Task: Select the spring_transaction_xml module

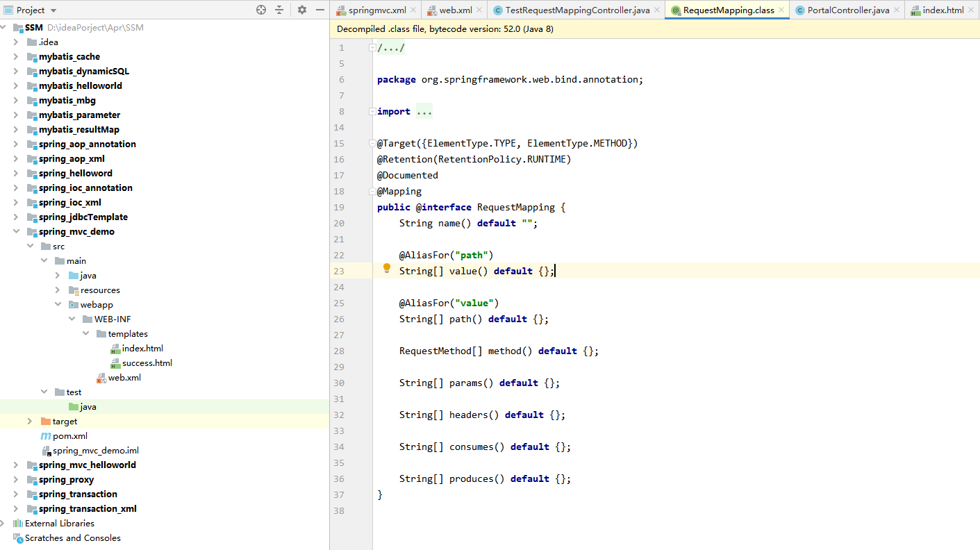Action: click(88, 509)
